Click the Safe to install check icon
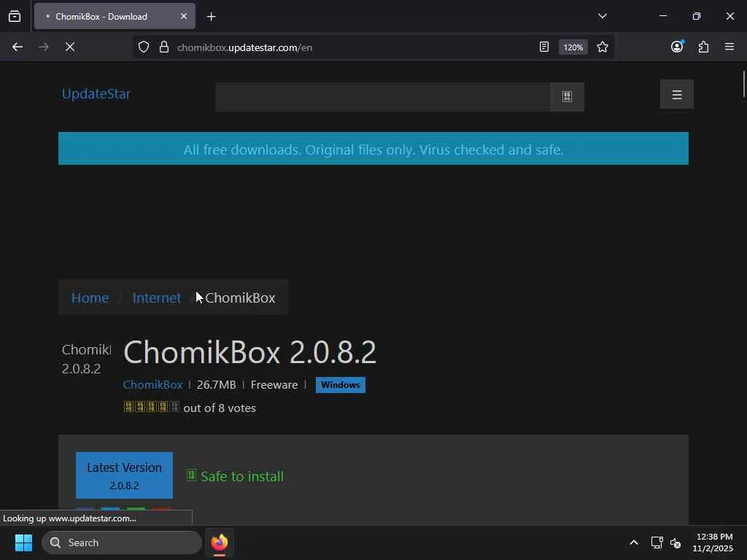 click(x=191, y=475)
